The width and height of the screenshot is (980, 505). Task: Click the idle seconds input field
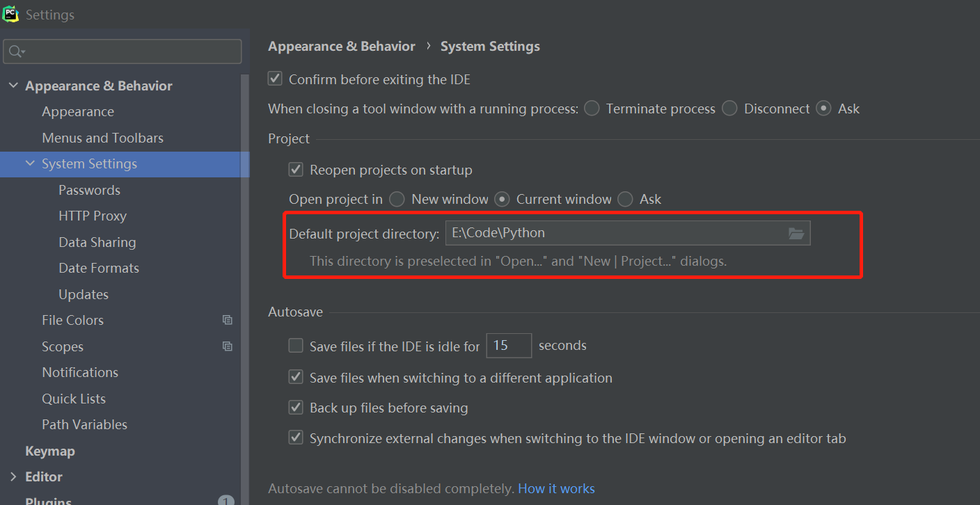coord(508,346)
